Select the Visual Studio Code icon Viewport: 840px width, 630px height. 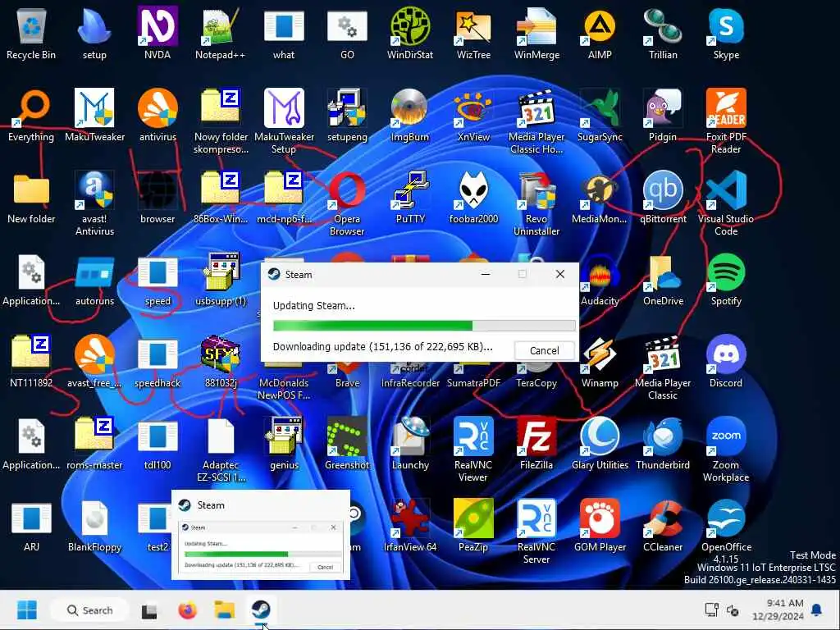point(726,203)
